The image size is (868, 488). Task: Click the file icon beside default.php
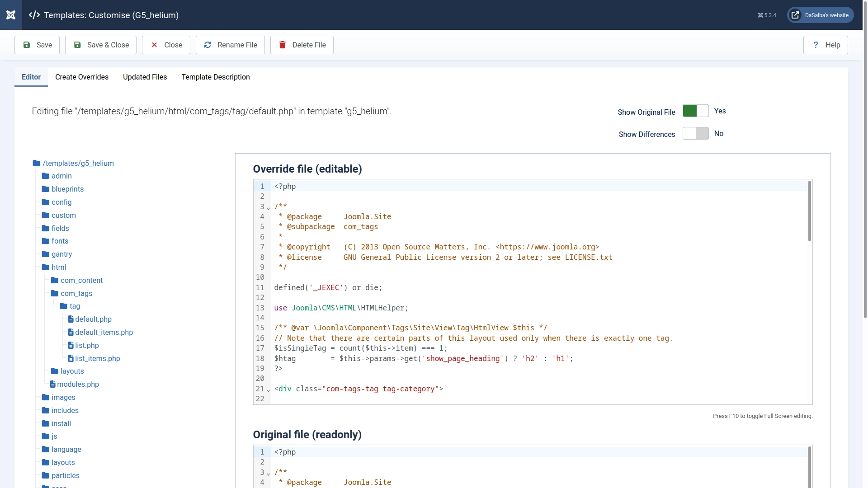tap(71, 319)
